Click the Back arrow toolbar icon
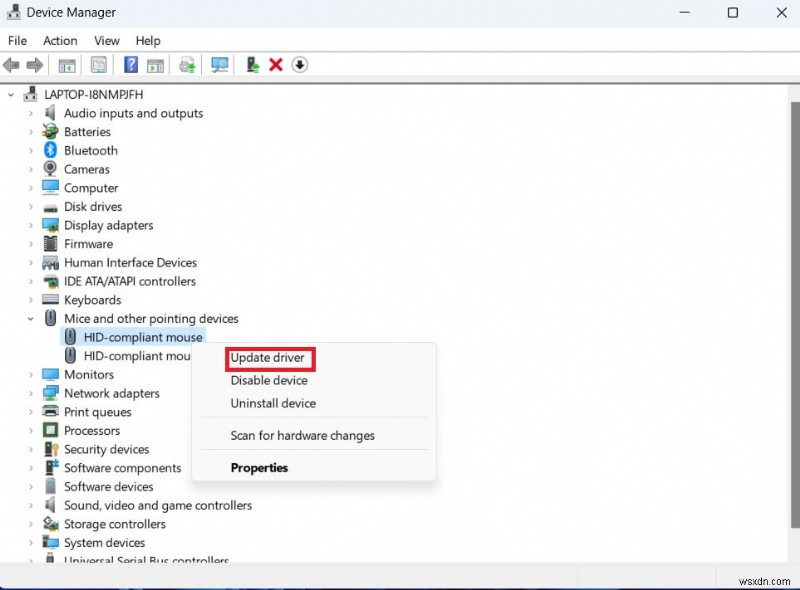 click(11, 65)
